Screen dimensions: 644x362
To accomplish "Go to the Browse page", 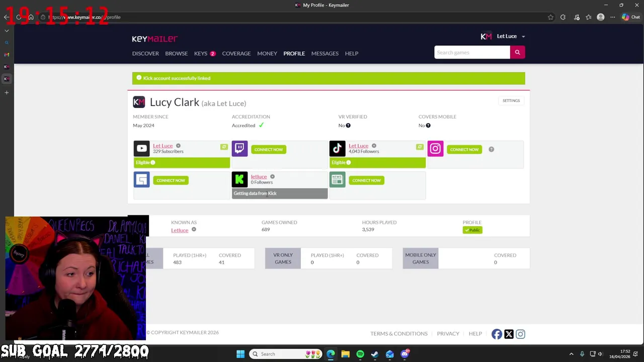I will click(176, 53).
